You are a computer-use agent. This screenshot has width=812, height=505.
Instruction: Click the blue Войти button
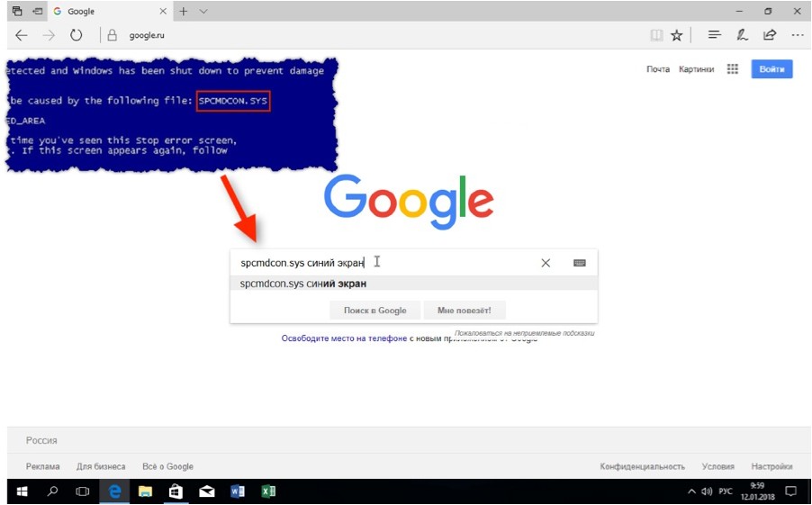[x=771, y=69]
